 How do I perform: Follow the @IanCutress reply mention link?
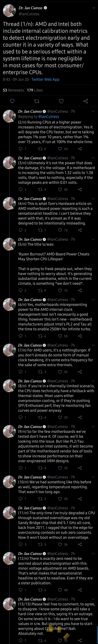pyautogui.click(x=49, y=116)
